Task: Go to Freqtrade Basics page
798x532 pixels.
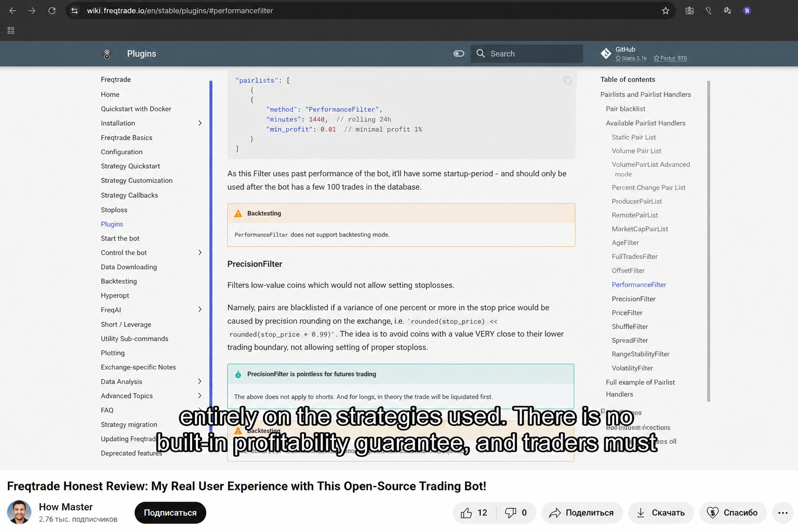Action: [127, 138]
